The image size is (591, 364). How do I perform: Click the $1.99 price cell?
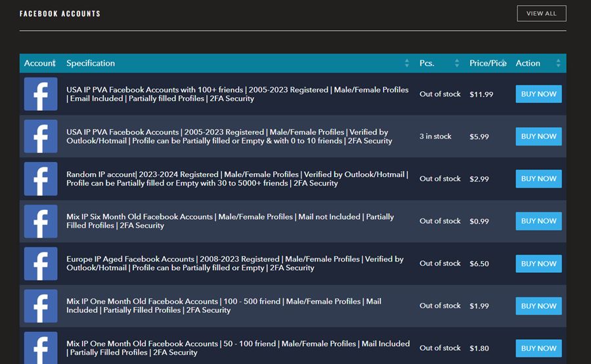(479, 306)
